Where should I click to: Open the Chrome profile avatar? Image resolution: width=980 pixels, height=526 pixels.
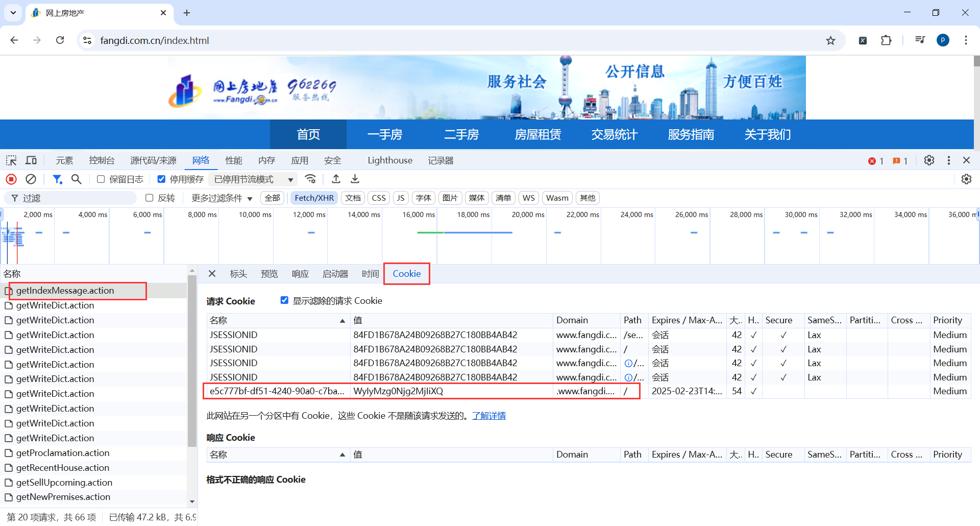pos(943,40)
